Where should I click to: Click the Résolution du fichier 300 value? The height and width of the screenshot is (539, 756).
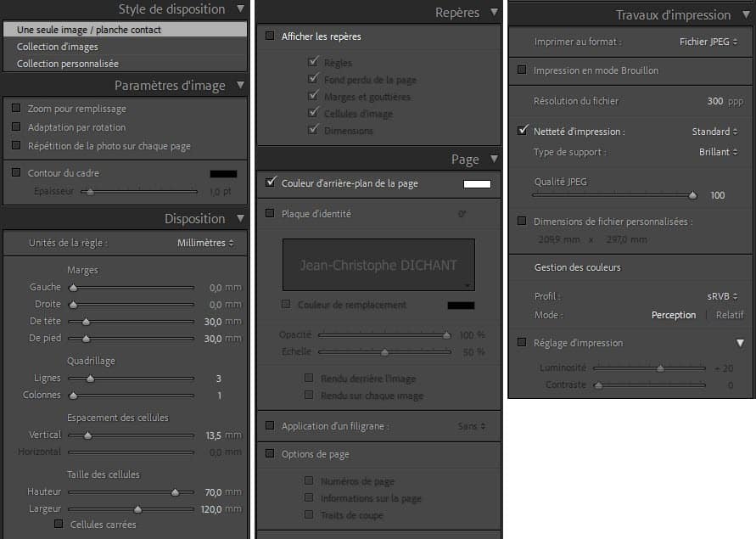click(x=714, y=101)
